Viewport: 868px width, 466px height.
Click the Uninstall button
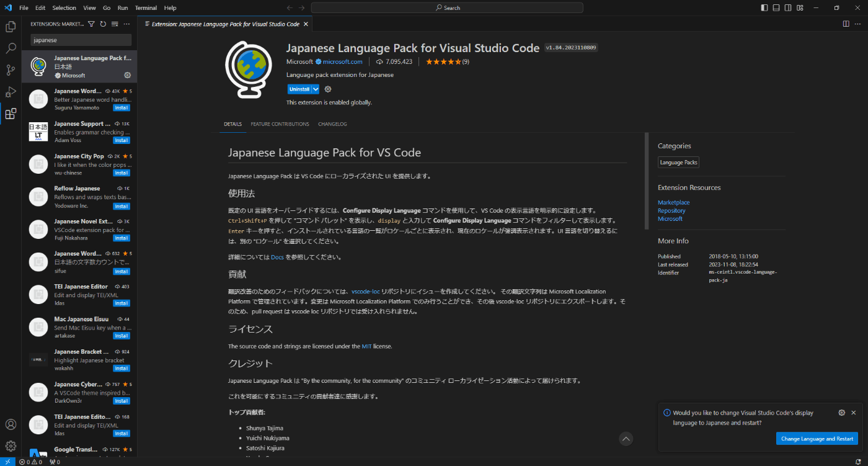pyautogui.click(x=299, y=89)
